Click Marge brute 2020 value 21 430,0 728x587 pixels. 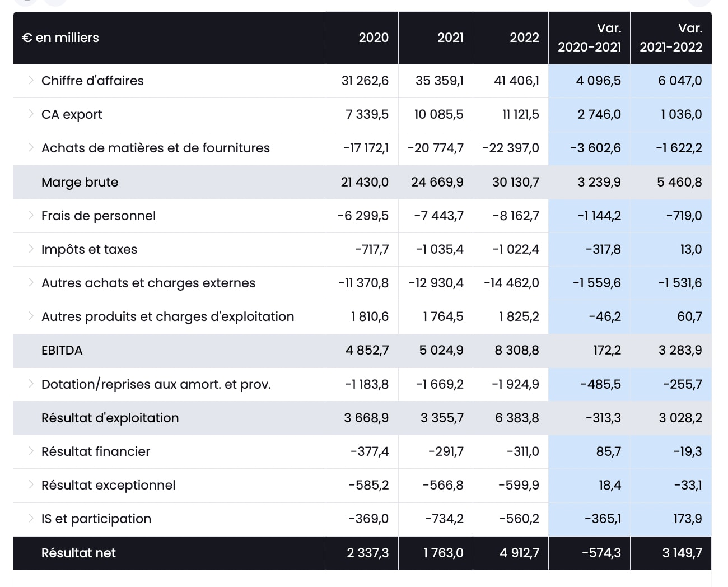365,182
